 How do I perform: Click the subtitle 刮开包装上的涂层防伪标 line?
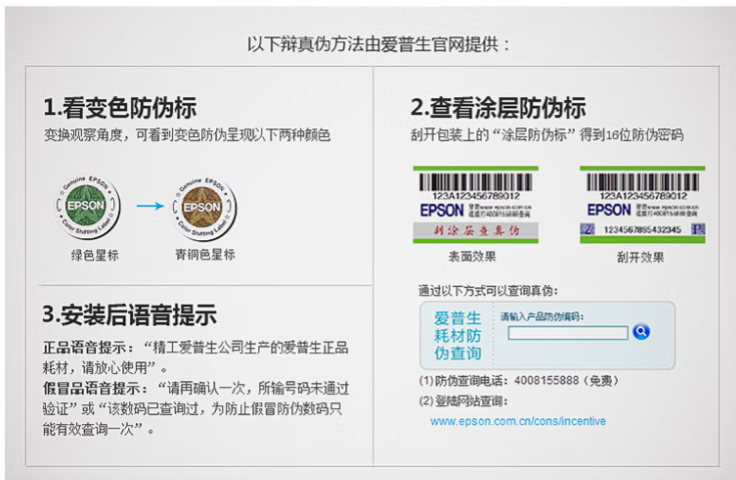pyautogui.click(x=547, y=135)
